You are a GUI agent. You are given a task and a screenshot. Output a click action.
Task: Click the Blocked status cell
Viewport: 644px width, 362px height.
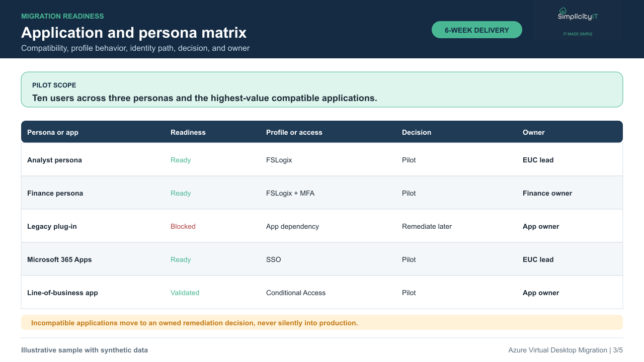[183, 226]
